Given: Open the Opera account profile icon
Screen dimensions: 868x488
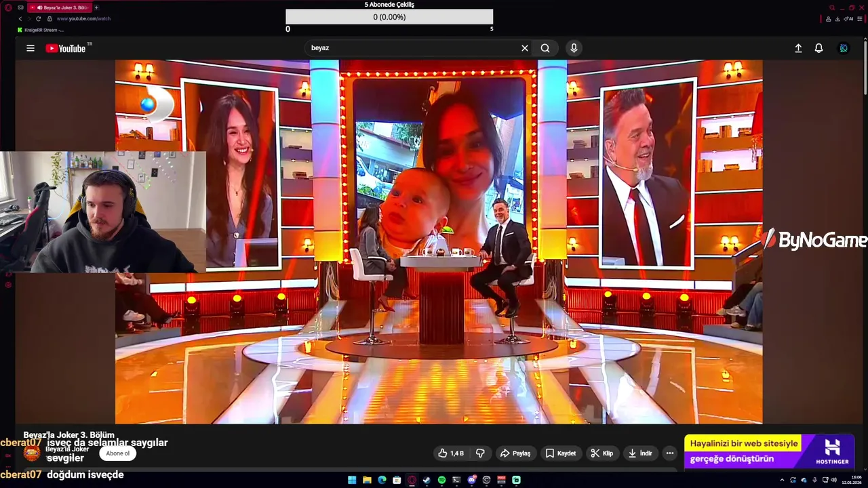Looking at the screenshot, I should [x=829, y=19].
